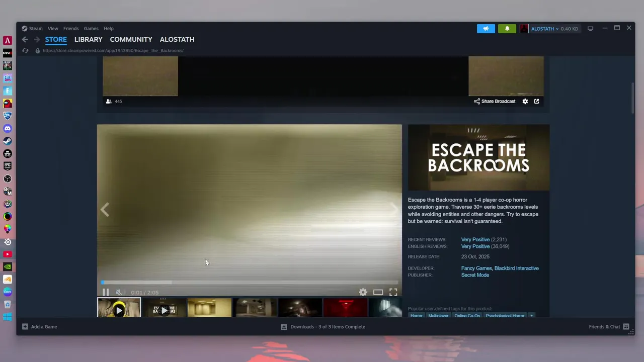Screen dimensions: 644x362
Task: Click the Windows Start button
Action: (8, 317)
